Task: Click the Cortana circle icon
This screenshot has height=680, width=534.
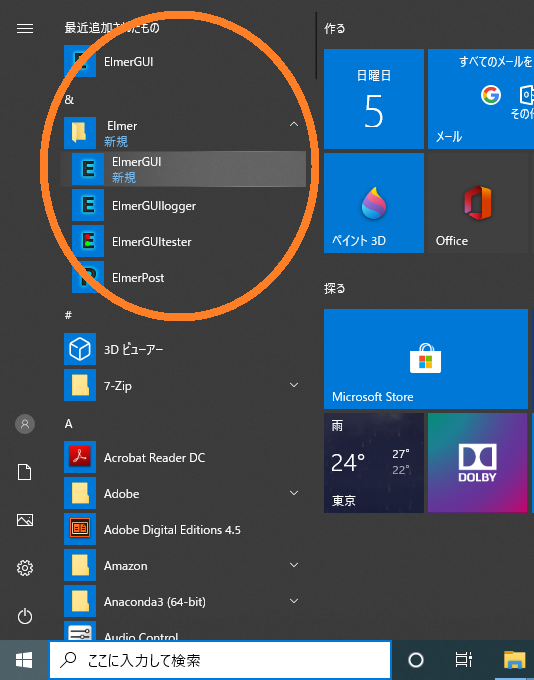Action: (416, 660)
